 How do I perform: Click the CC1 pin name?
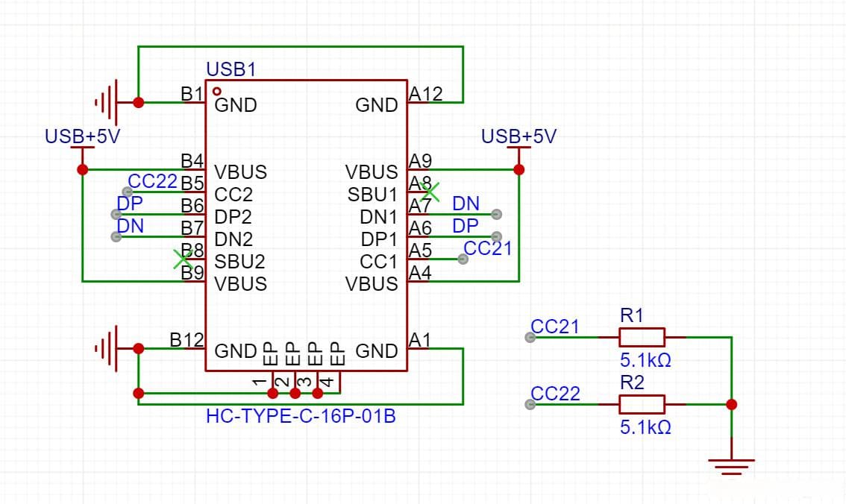379,262
